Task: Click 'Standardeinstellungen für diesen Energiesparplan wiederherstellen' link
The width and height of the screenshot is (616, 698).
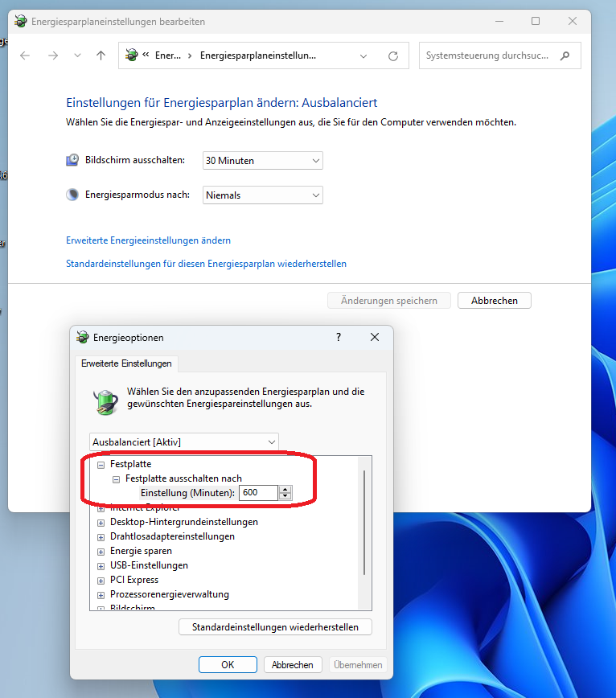Action: (206, 264)
